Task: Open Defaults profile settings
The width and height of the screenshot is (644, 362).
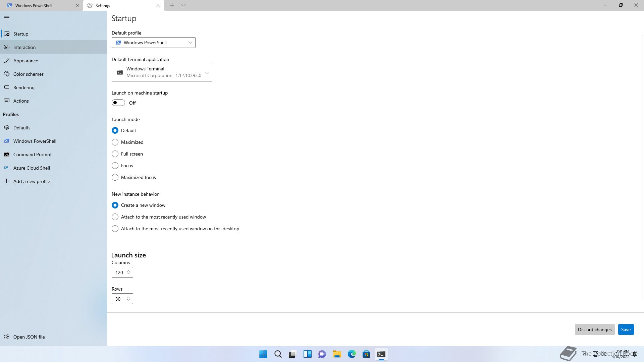Action: [54, 128]
